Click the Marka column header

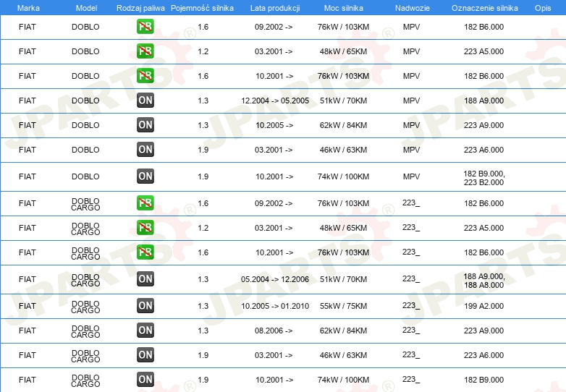tap(28, 8)
